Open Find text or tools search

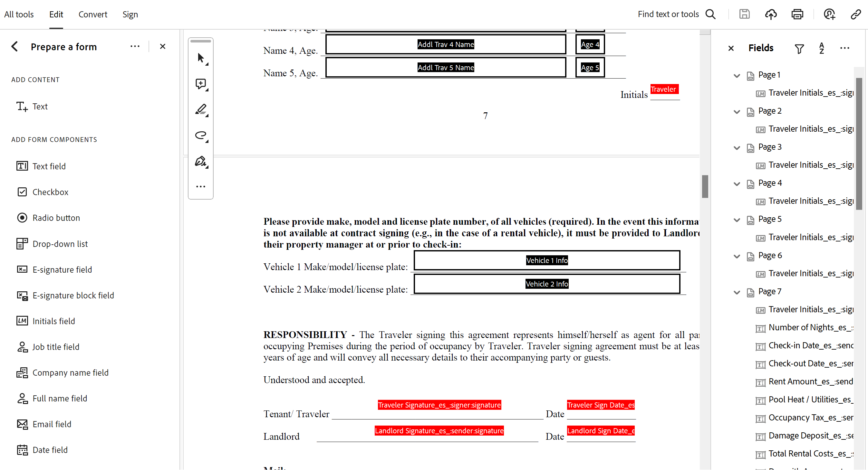pyautogui.click(x=710, y=14)
